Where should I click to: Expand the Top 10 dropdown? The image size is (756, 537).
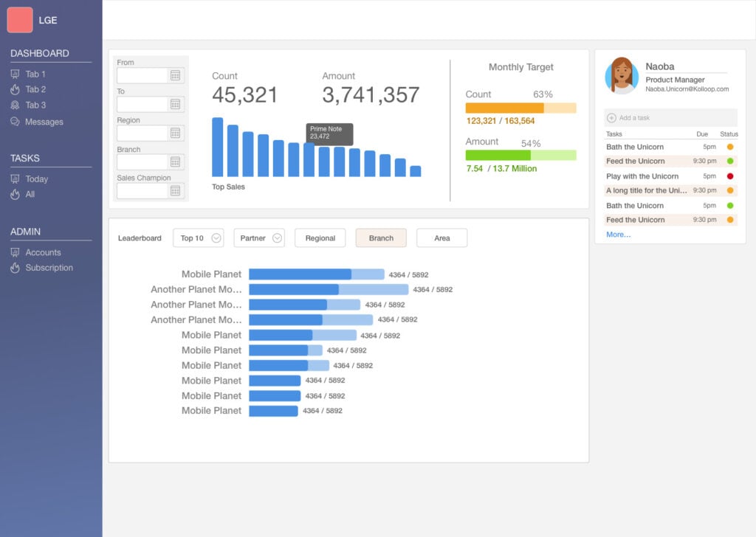[199, 238]
